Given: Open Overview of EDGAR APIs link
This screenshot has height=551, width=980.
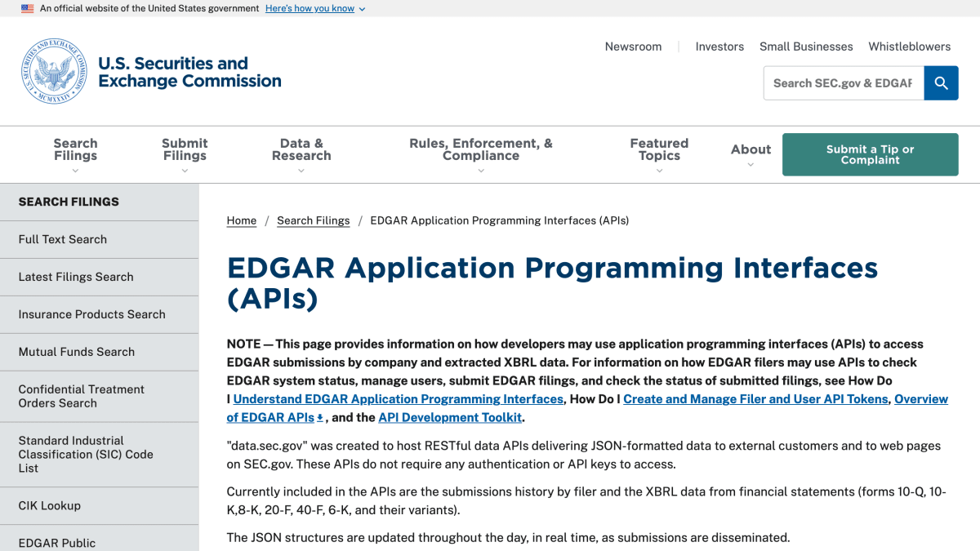Looking at the screenshot, I should point(587,408).
